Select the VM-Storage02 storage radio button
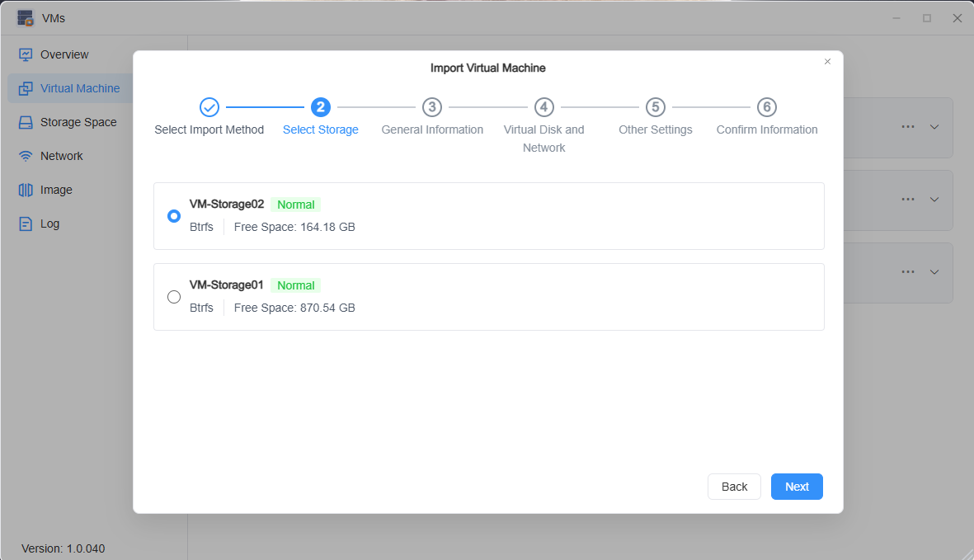Screen dimensions: 974x560 pyautogui.click(x=173, y=215)
